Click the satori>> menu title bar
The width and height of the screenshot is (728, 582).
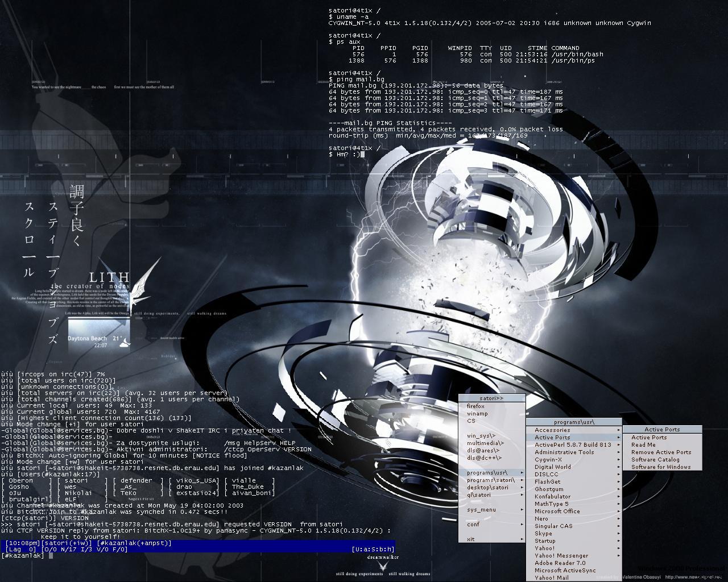[x=492, y=398]
